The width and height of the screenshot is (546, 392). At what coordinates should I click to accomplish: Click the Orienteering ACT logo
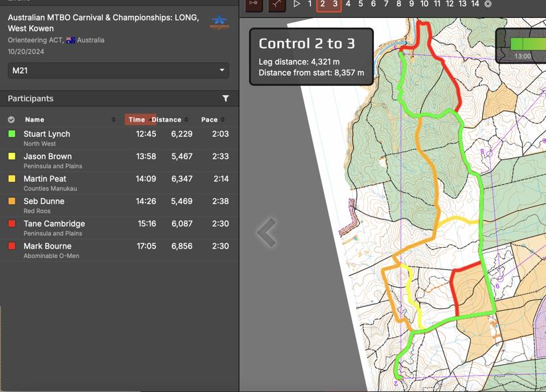click(219, 22)
